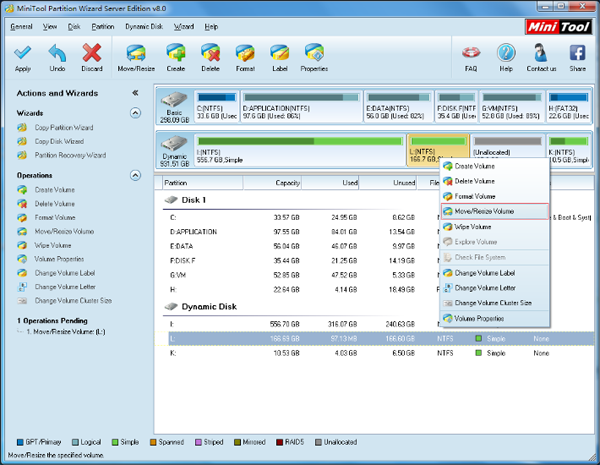Choose Wipe Volume in context menu
Screen dimensions: 600x465
click(495, 227)
